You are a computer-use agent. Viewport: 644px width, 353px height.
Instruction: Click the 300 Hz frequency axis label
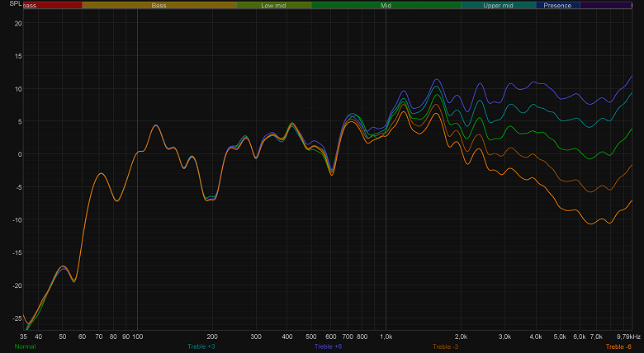coord(256,337)
